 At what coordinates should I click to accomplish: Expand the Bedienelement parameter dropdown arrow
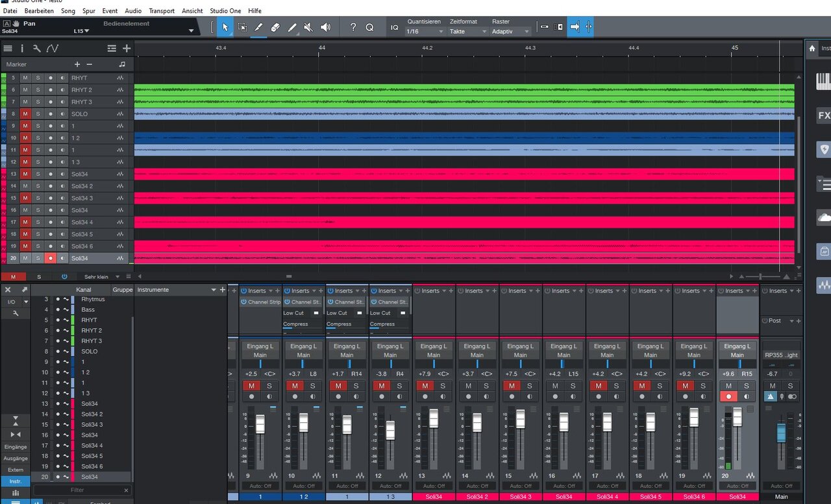pyautogui.click(x=191, y=30)
